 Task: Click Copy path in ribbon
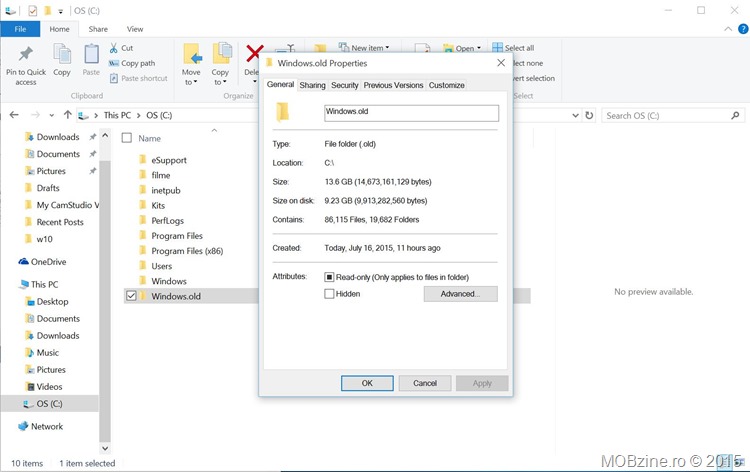[x=132, y=63]
